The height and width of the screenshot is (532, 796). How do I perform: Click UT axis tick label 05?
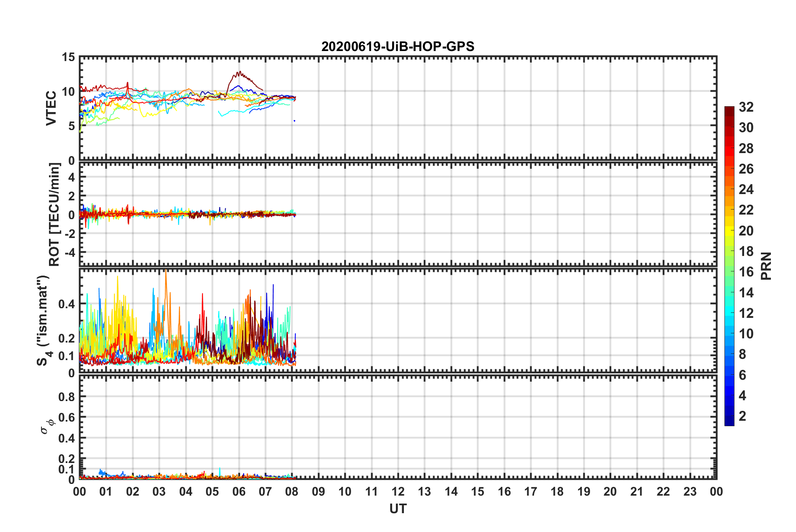[212, 491]
